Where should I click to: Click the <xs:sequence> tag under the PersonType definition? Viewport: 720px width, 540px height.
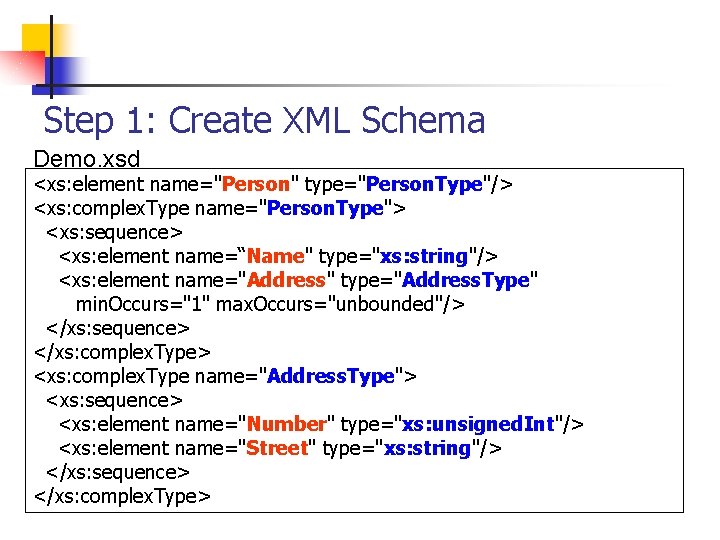[114, 232]
